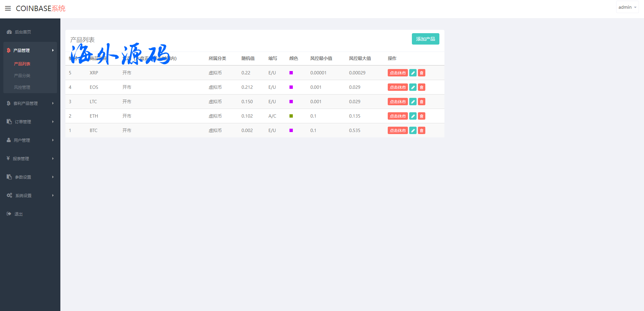Select 风控管理 from the sidebar submenu
The width and height of the screenshot is (644, 311).
(22, 87)
